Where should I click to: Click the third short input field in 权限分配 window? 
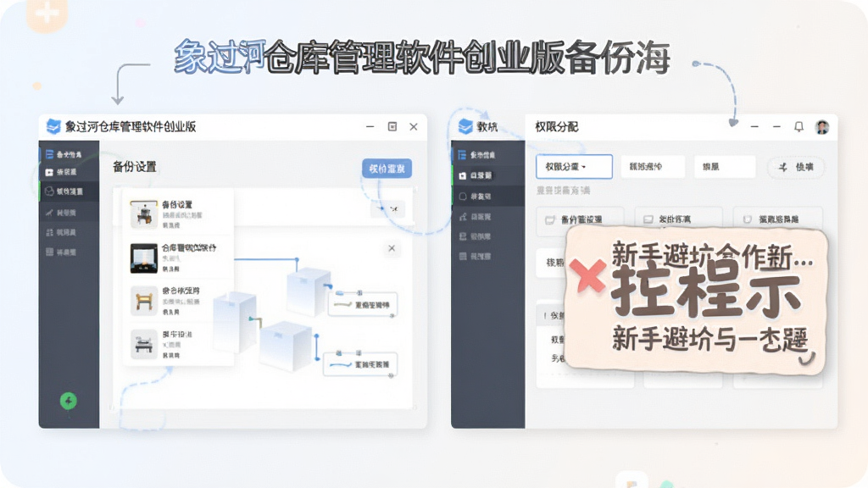725,167
